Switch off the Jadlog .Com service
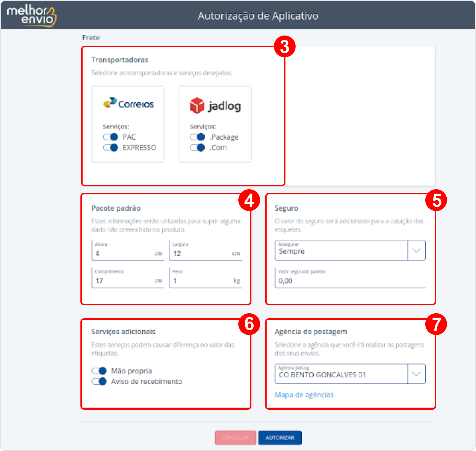Image resolution: width=476 pixels, height=451 pixels. click(197, 148)
